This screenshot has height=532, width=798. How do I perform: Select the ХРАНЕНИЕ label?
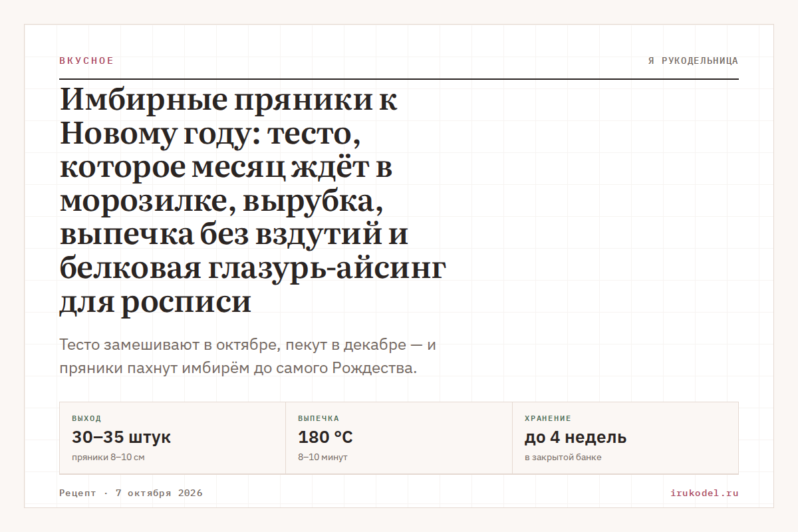click(x=548, y=418)
